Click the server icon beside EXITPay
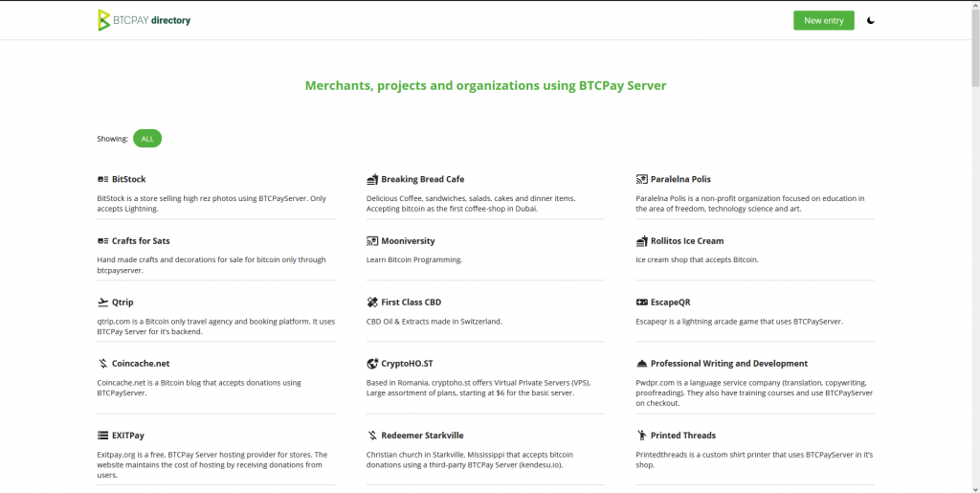The height and width of the screenshot is (493, 980). pos(103,436)
